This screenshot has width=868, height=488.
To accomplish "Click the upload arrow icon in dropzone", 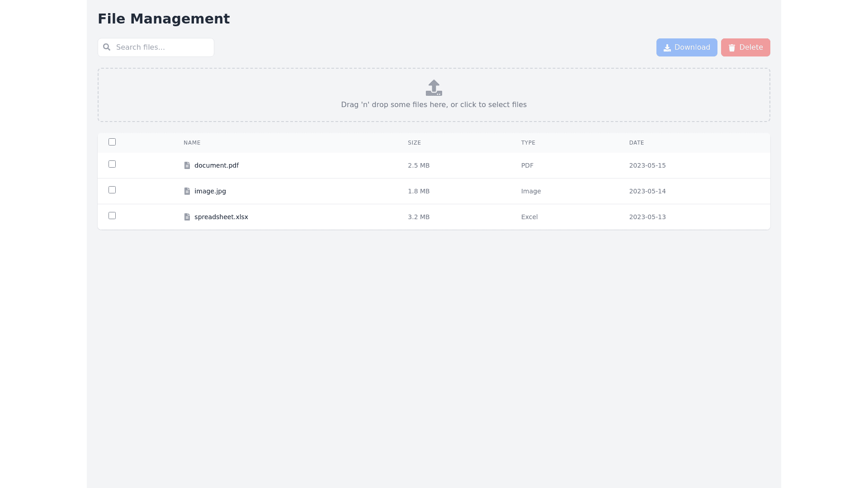I will click(434, 88).
